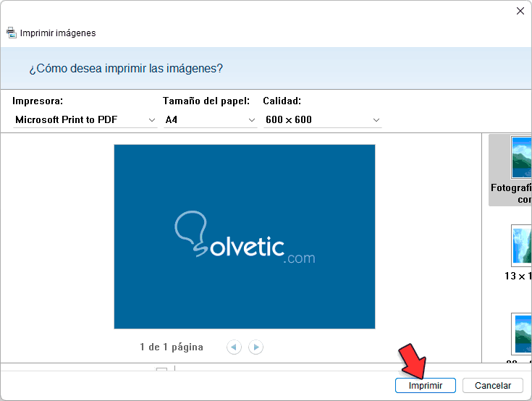Click the 'Impresora:' label
Image resolution: width=532 pixels, height=401 pixels.
[38, 101]
